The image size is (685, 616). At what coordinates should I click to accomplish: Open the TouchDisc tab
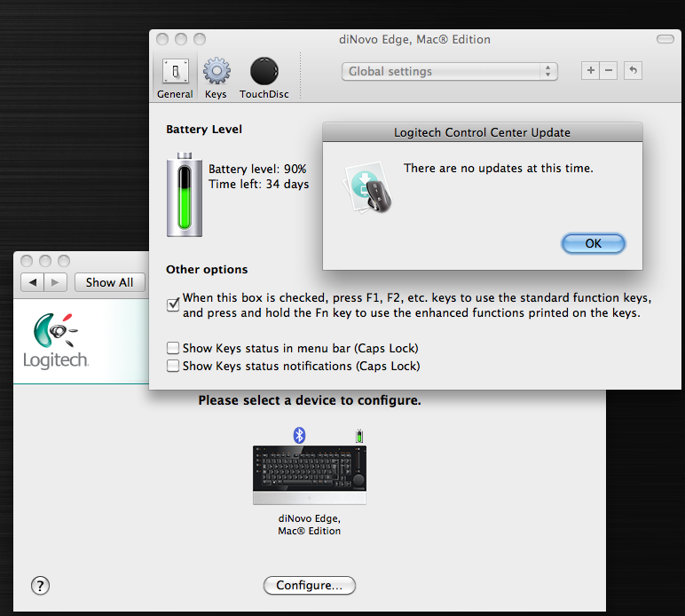click(264, 78)
